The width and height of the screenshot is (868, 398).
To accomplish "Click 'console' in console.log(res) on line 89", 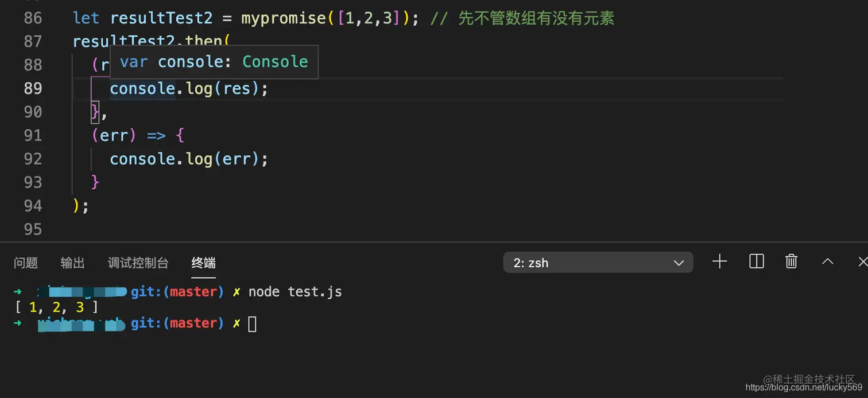I will [142, 89].
